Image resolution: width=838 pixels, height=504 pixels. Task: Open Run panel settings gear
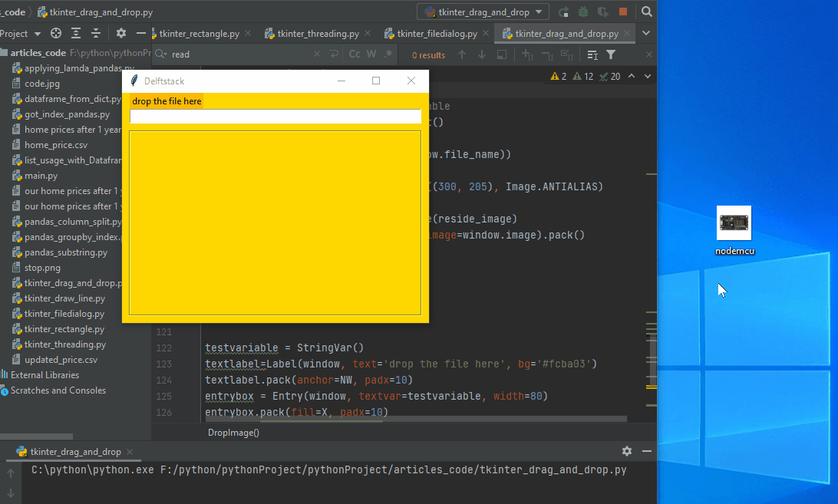(x=627, y=451)
